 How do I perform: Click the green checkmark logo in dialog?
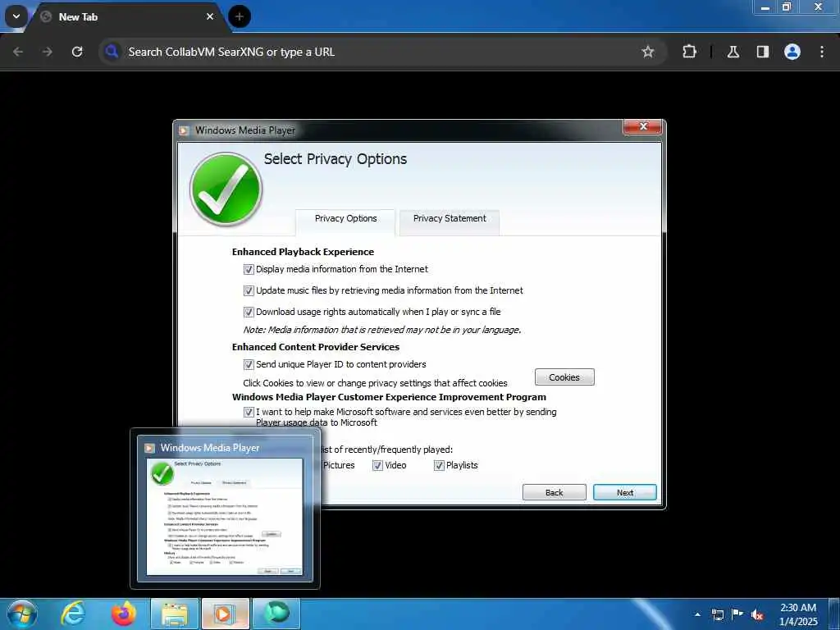[226, 189]
